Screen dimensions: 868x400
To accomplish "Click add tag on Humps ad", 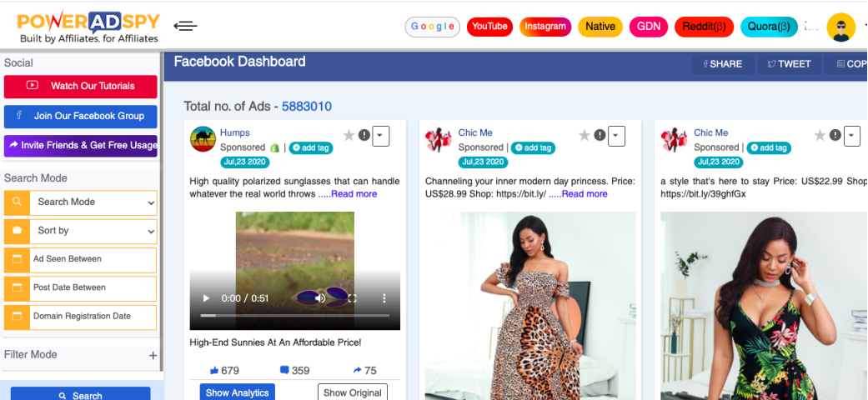I will click(311, 147).
